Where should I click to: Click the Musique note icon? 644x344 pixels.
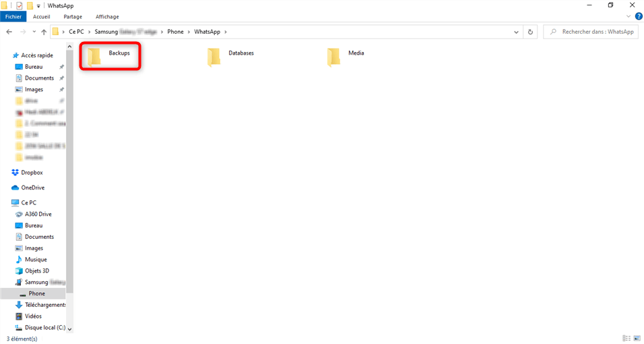[x=19, y=260]
